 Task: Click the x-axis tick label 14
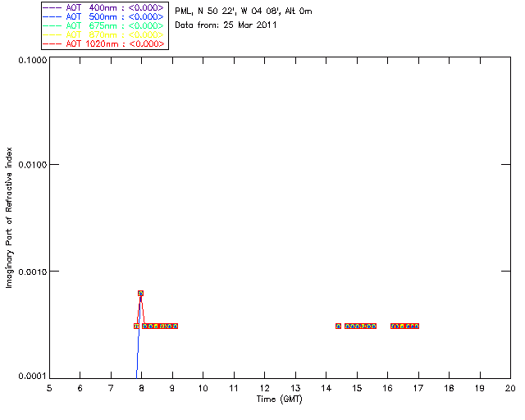click(x=326, y=388)
